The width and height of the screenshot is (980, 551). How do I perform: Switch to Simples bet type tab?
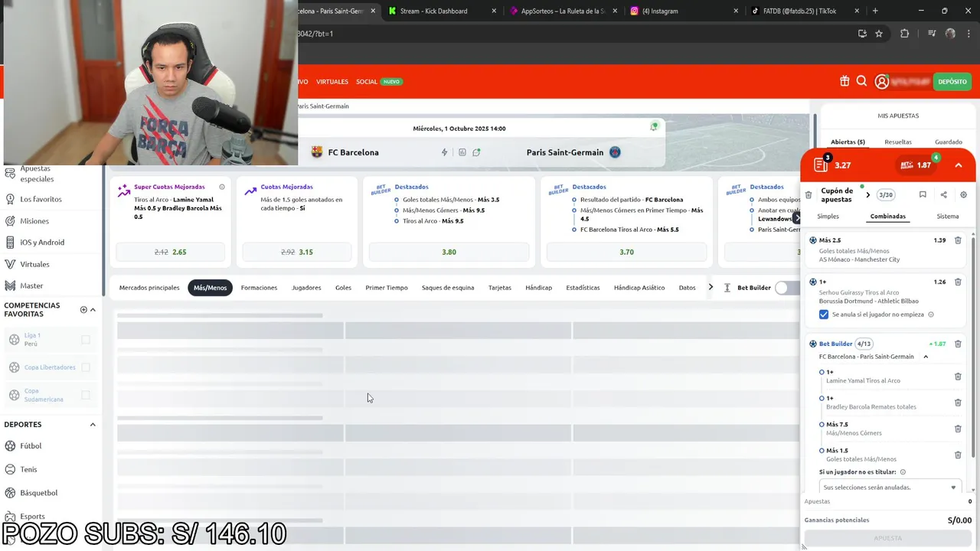coord(828,217)
